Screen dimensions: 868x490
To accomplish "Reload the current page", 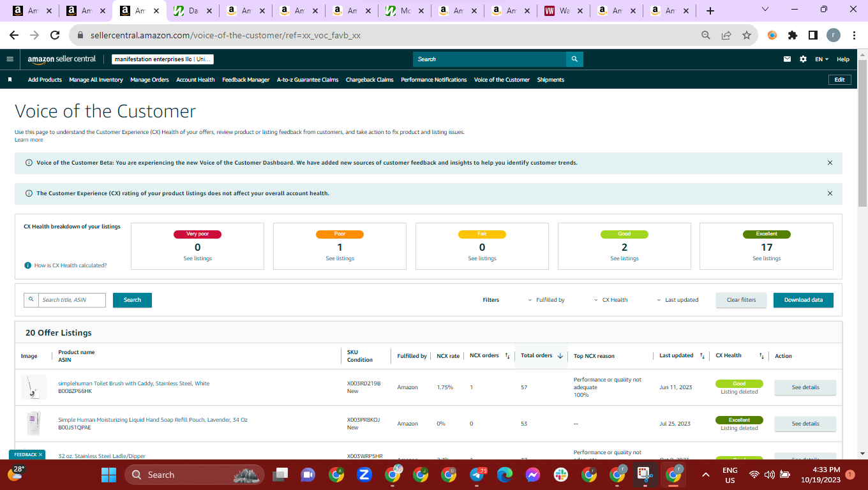I will [55, 35].
